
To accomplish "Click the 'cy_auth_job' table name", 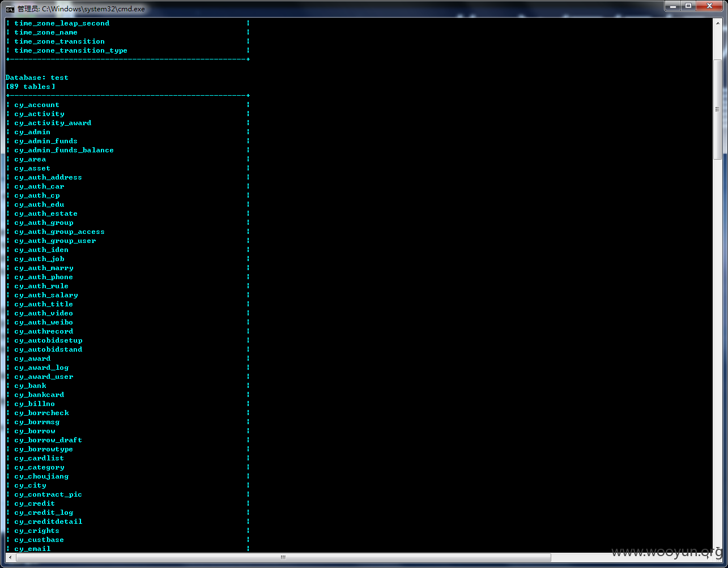I will click(39, 259).
